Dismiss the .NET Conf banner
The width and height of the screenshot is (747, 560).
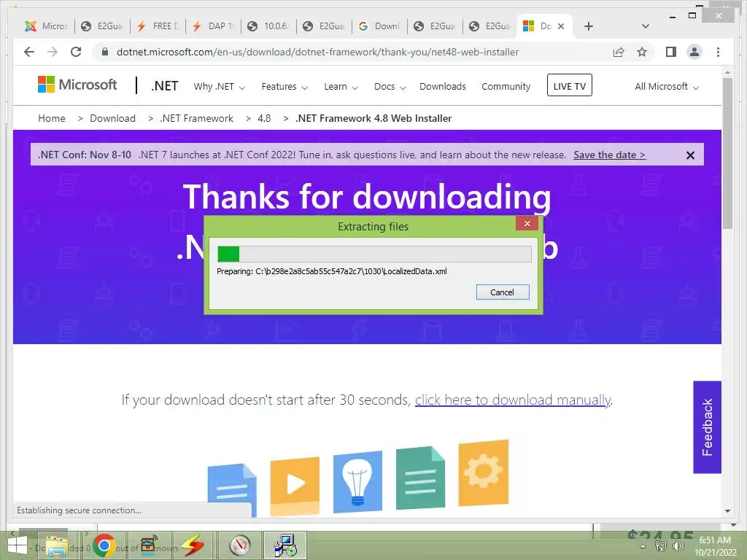[x=690, y=155]
